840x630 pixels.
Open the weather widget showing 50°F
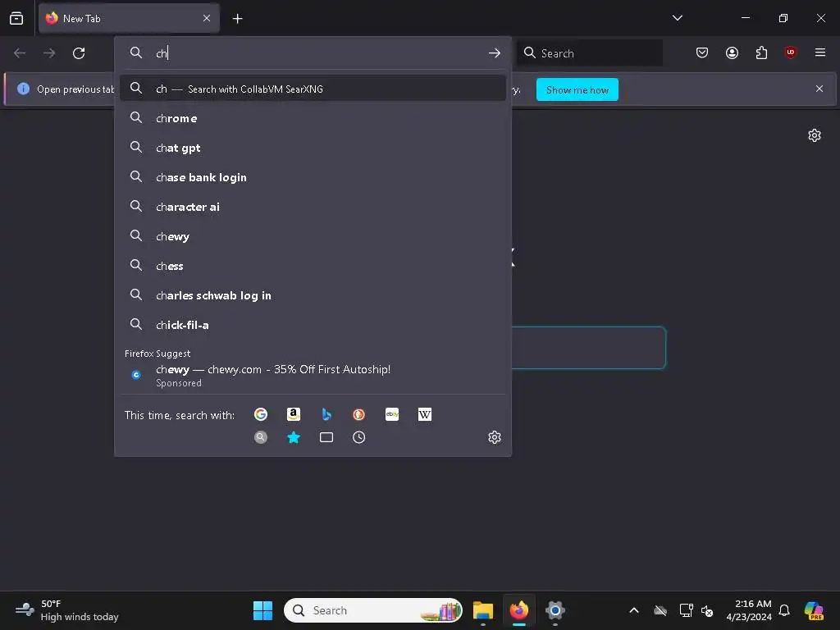tap(66, 610)
